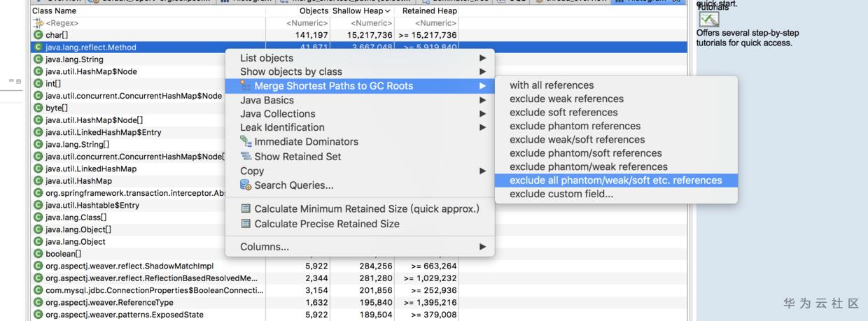868x321 pixels.
Task: Type in the Regex class filter field
Action: [x=140, y=23]
